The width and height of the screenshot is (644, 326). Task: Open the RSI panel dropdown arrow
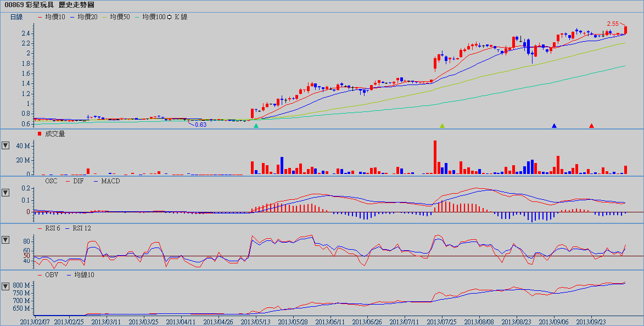coord(5,240)
